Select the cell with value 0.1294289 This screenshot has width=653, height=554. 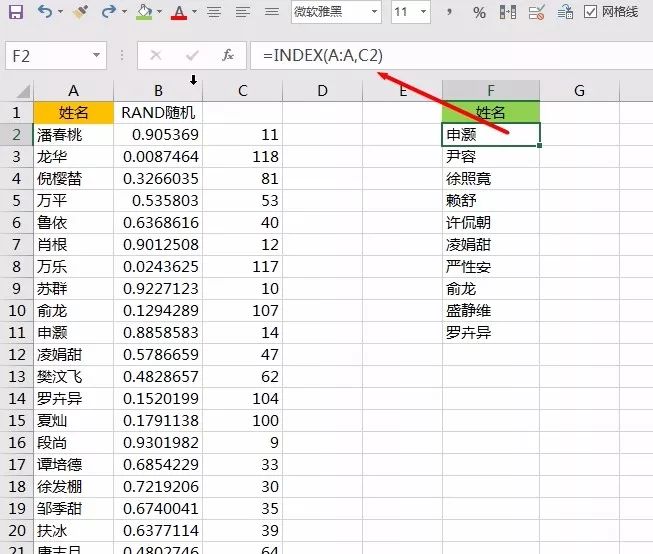[158, 310]
